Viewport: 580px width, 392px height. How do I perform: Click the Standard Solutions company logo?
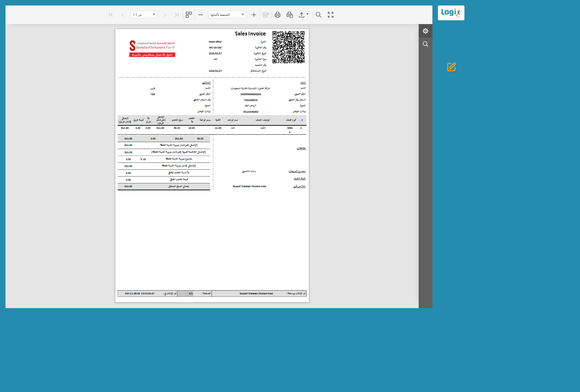tap(152, 49)
